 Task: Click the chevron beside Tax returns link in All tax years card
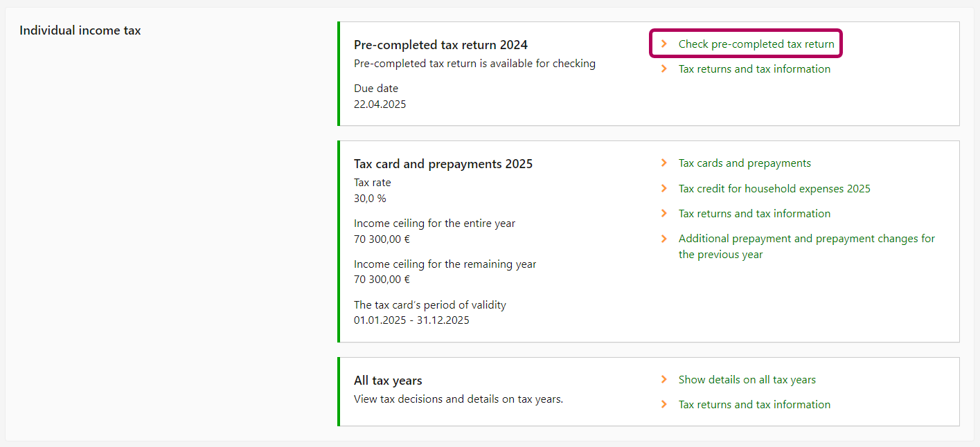tap(664, 405)
